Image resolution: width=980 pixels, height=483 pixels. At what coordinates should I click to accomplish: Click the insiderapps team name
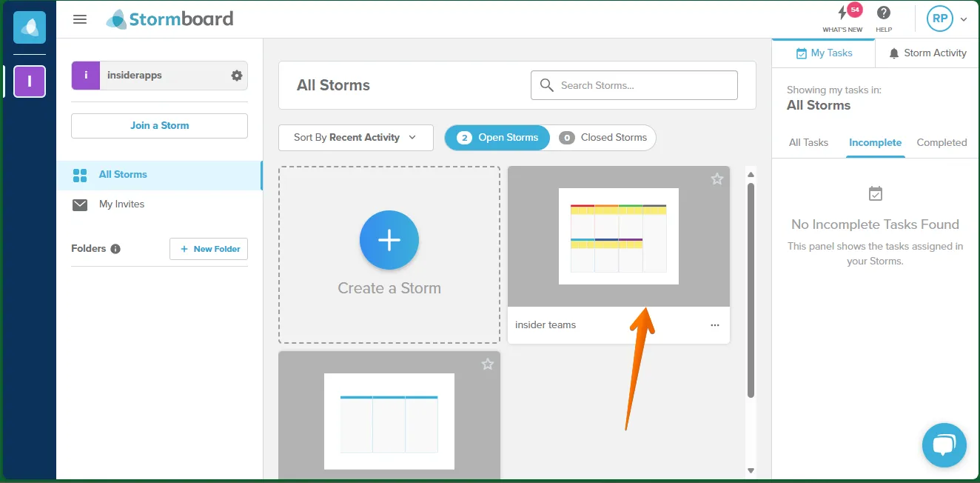pos(134,76)
